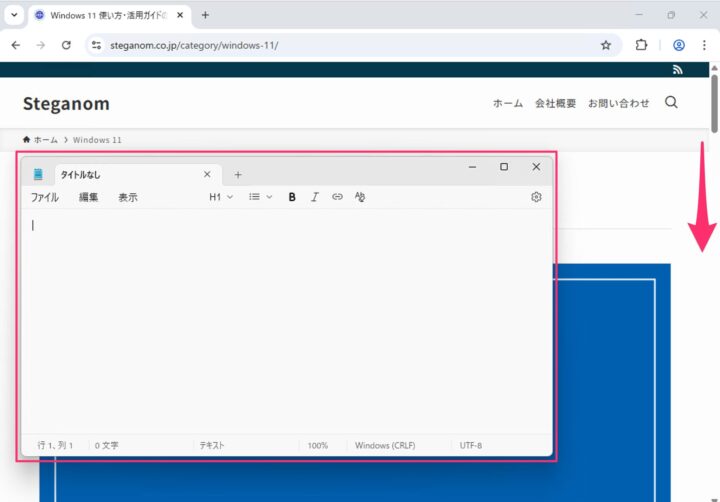720x502 pixels.
Task: Click 100% zoom status entry
Action: coord(318,445)
